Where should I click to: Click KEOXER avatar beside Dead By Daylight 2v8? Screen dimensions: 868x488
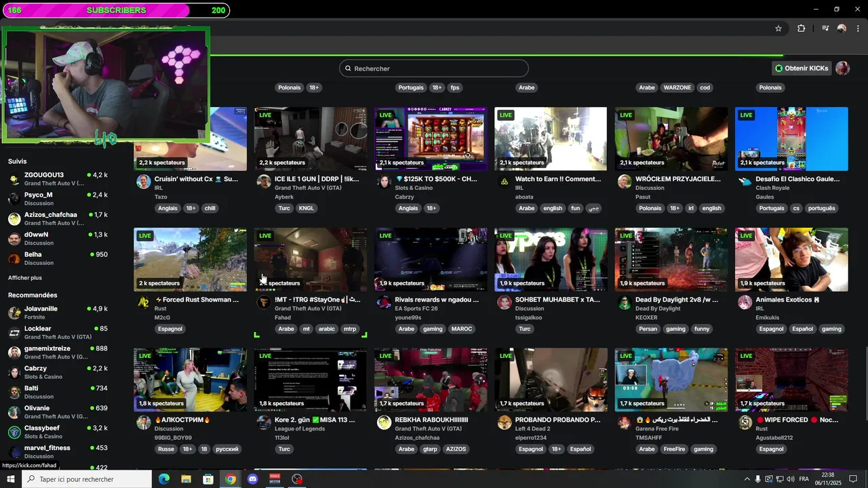625,302
